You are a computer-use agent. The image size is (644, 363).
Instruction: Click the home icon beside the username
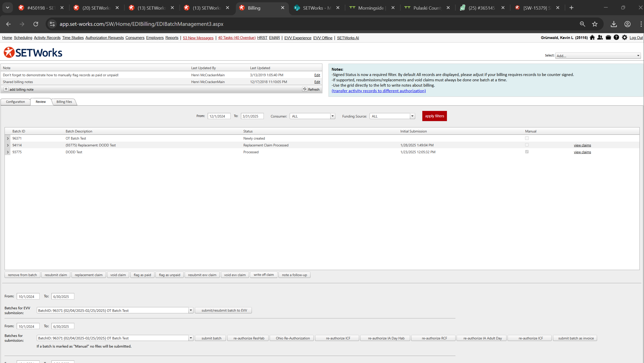(x=592, y=37)
